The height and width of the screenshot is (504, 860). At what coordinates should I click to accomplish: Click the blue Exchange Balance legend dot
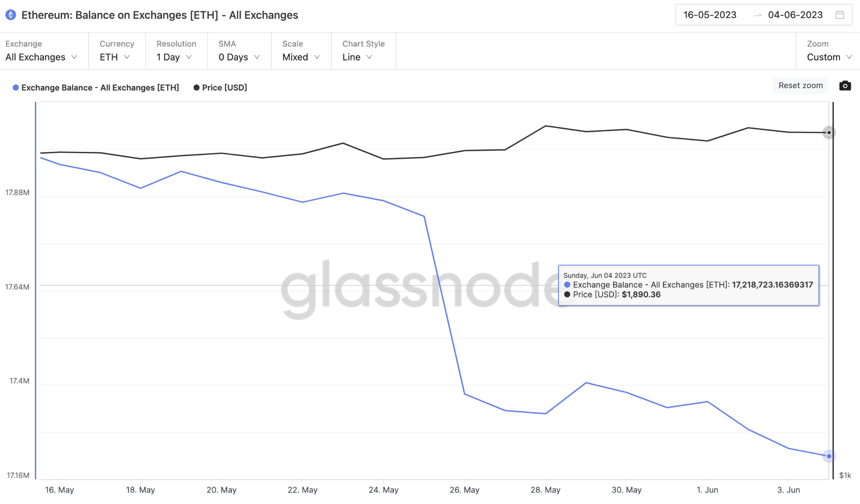(16, 88)
